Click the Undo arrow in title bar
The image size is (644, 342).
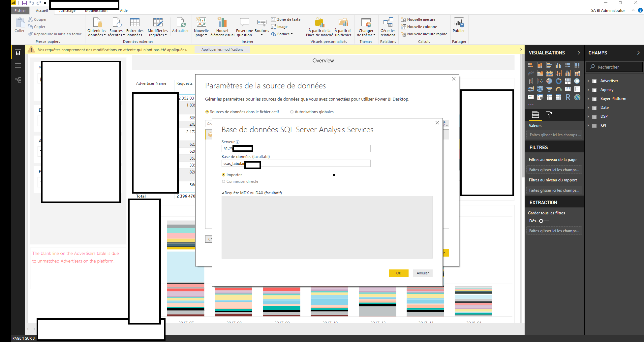32,3
